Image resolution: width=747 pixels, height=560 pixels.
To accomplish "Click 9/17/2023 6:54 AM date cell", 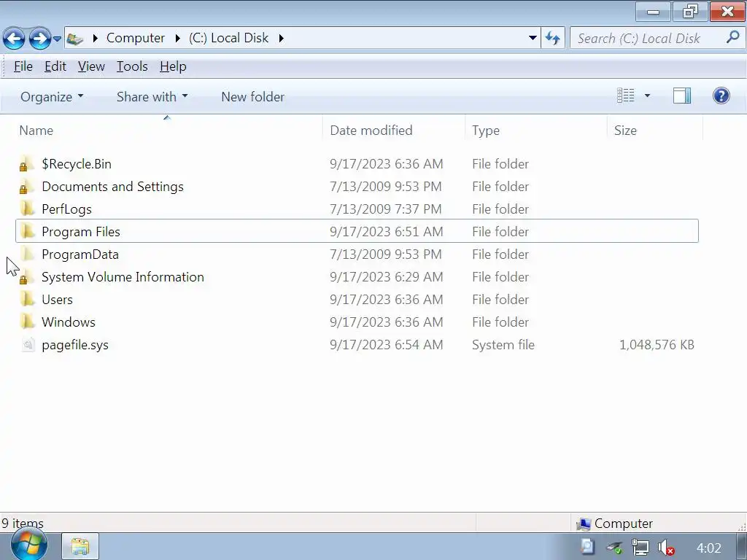I will (x=387, y=345).
